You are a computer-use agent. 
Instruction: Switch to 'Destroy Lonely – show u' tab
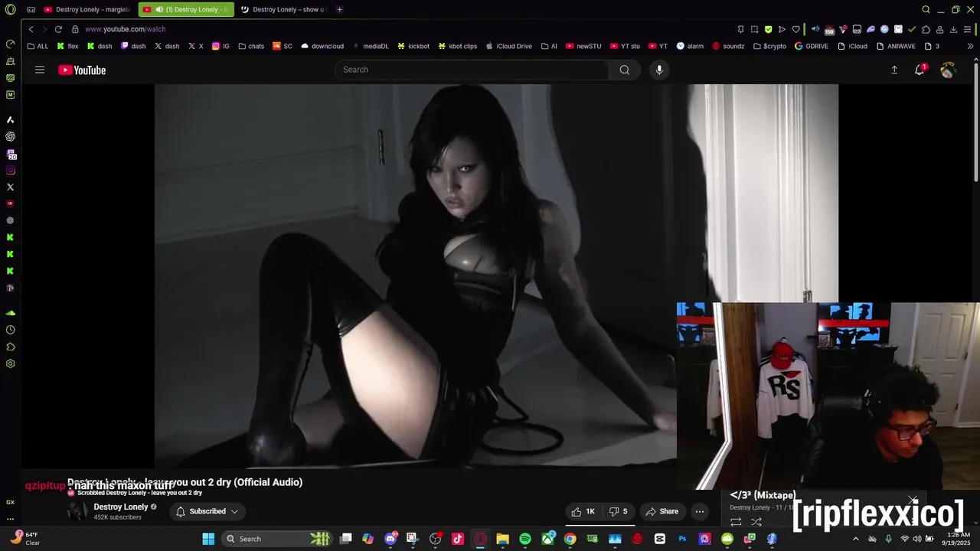pyautogui.click(x=284, y=10)
